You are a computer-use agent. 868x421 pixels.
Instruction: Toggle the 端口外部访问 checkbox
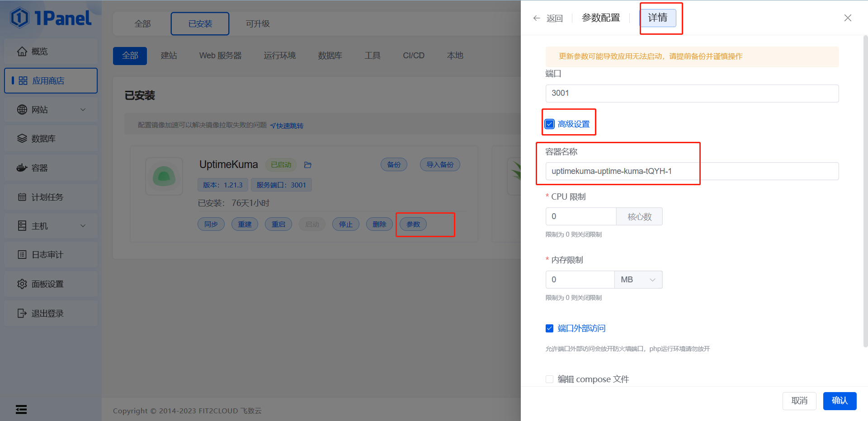tap(550, 328)
